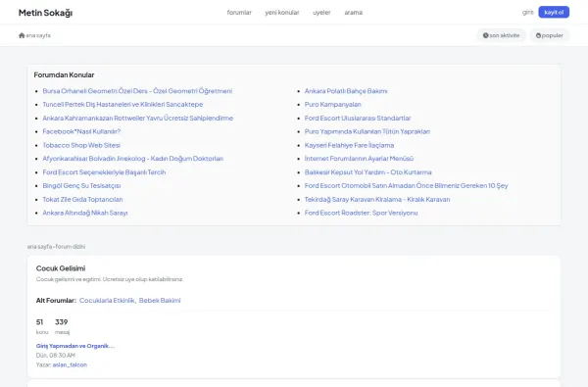
Task: Open the Cocuk Gelisimi forum
Action: coord(61,268)
